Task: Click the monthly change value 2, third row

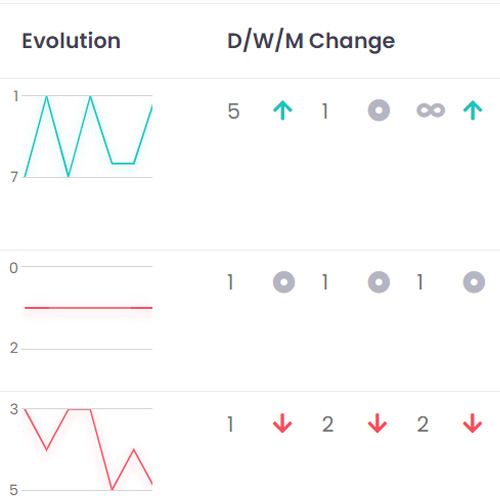Action: [x=423, y=424]
